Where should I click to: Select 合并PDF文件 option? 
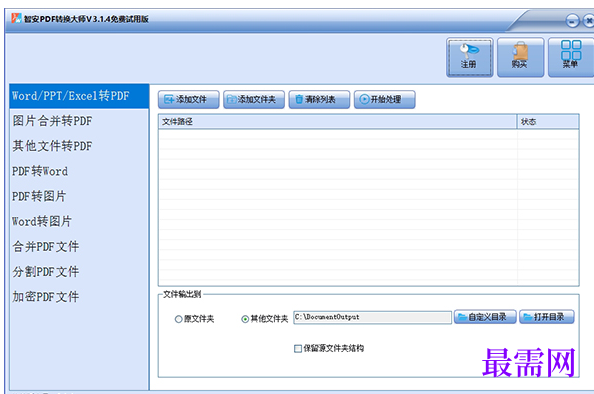point(79,247)
